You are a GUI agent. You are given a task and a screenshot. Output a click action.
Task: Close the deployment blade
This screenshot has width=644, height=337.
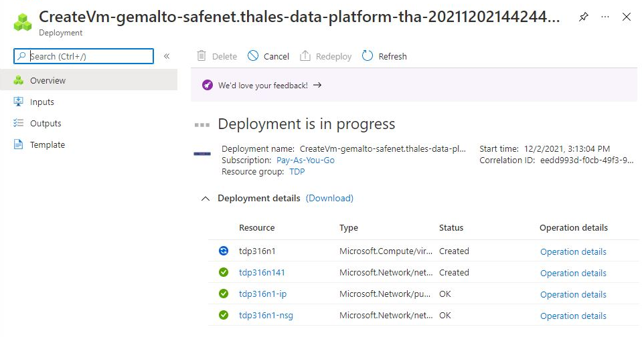point(627,17)
